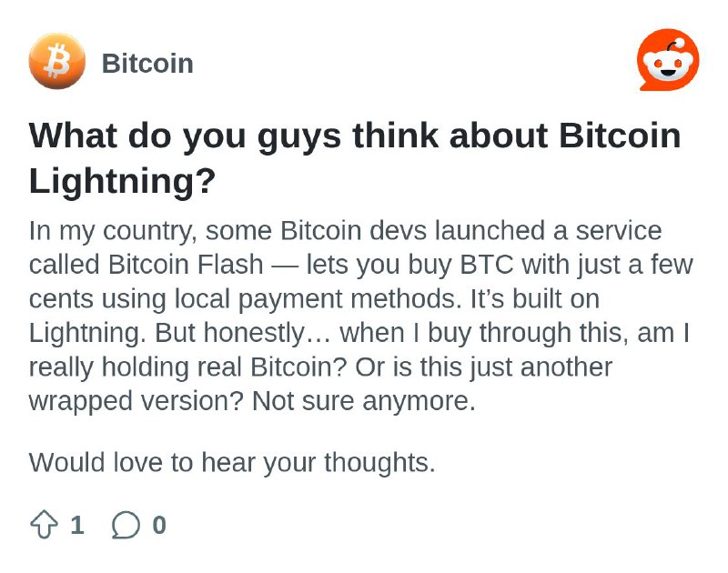Click "Bitcoin Flash" in the post body
The height and width of the screenshot is (573, 728).
pos(186,265)
